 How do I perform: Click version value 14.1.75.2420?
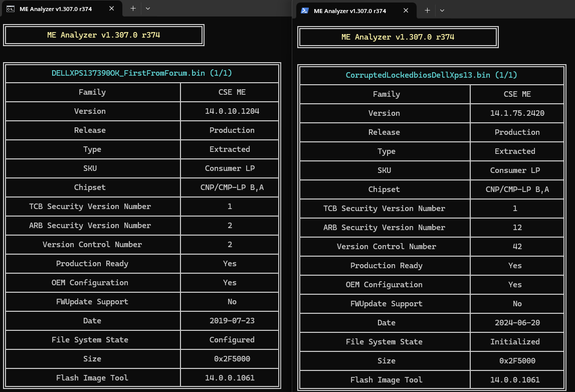[517, 113]
